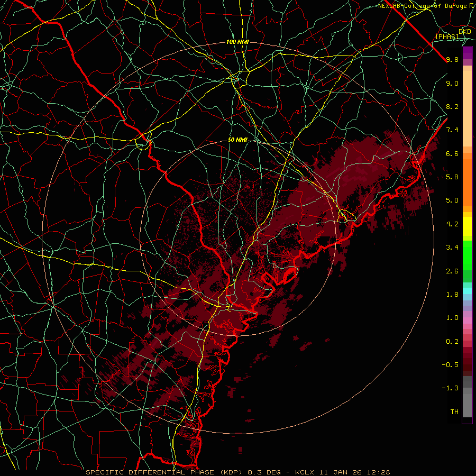
Task: Click the [PHAS] unit label
Action: coord(447,37)
